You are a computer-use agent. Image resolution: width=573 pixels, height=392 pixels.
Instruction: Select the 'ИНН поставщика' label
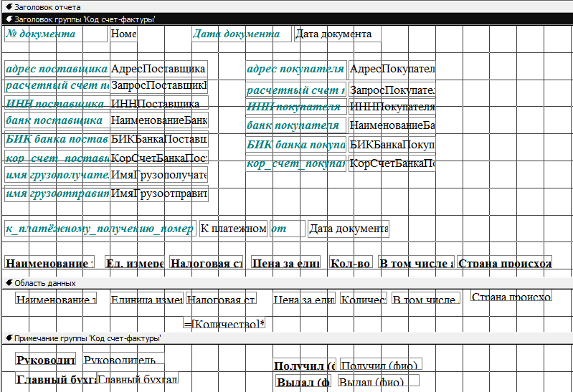coord(57,103)
